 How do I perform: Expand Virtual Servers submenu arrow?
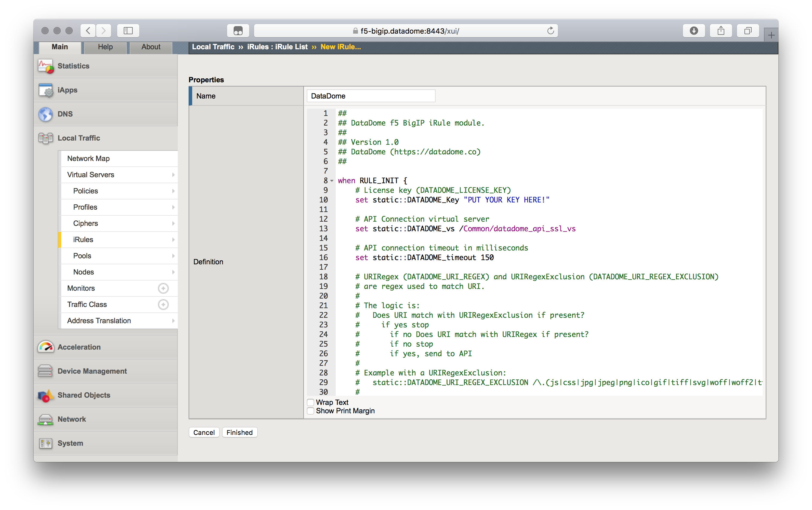[x=173, y=175]
